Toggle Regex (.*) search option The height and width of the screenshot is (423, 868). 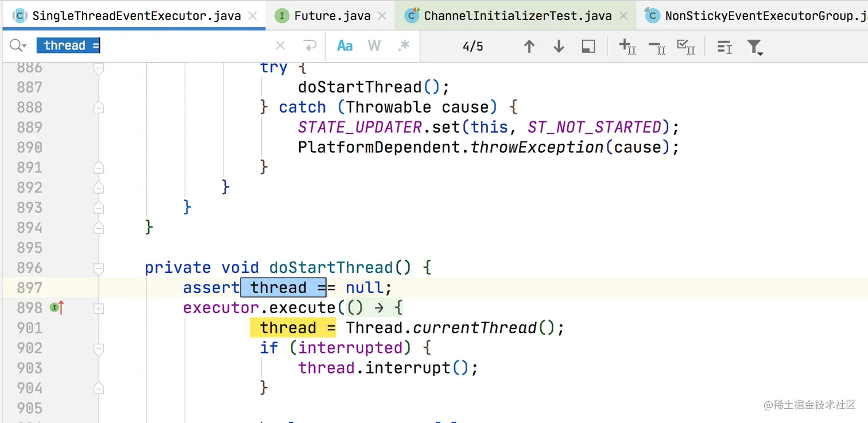(404, 46)
